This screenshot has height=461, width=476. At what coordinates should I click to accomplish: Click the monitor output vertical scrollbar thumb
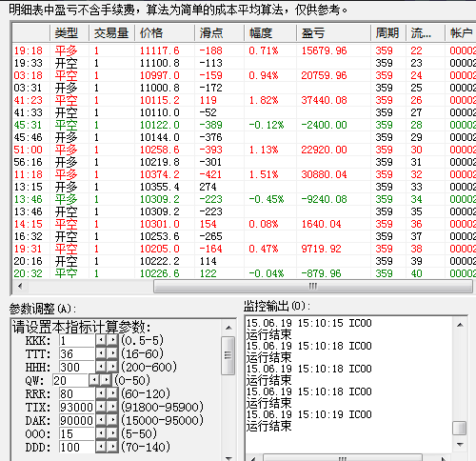click(x=460, y=428)
